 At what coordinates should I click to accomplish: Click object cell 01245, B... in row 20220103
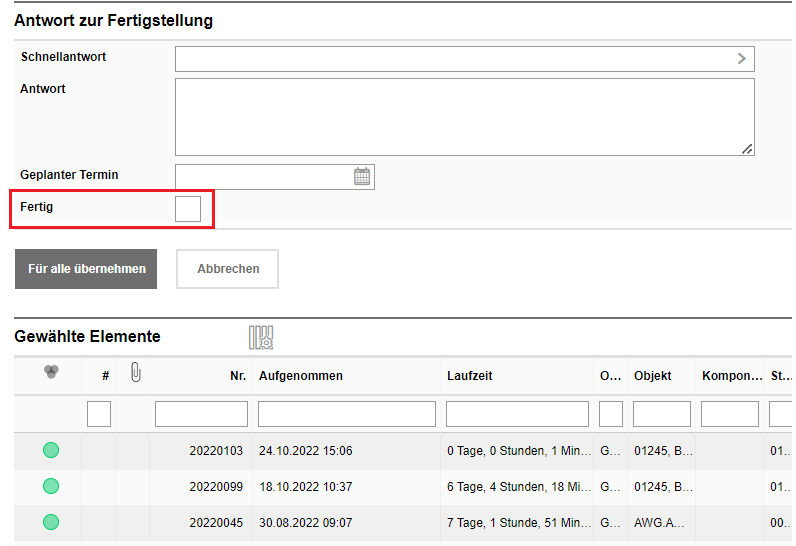[663, 451]
